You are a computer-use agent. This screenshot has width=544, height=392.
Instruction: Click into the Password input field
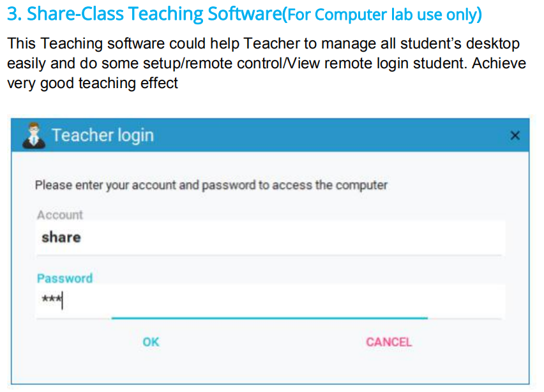(268, 300)
